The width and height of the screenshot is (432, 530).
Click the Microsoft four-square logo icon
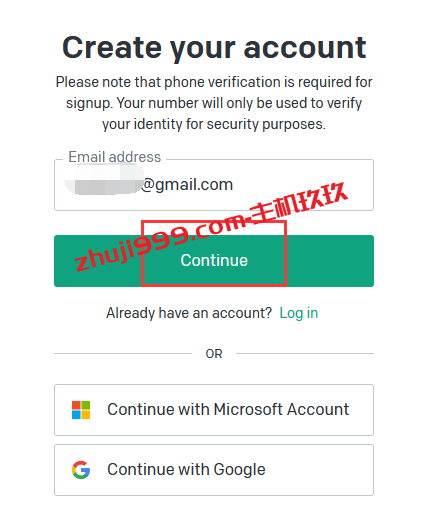pos(81,410)
